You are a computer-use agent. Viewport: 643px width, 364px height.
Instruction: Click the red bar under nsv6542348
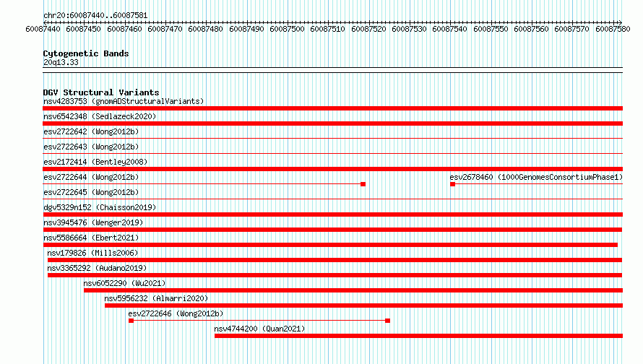332,123
